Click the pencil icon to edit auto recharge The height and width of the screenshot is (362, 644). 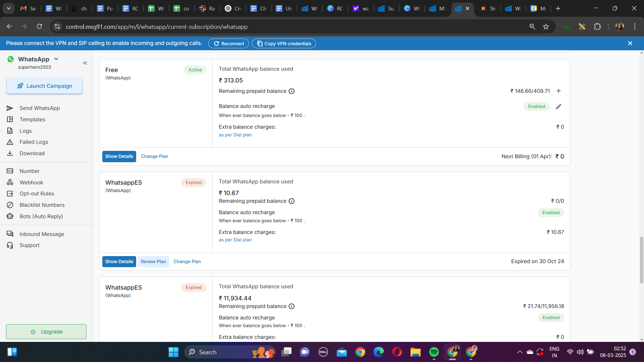click(558, 107)
